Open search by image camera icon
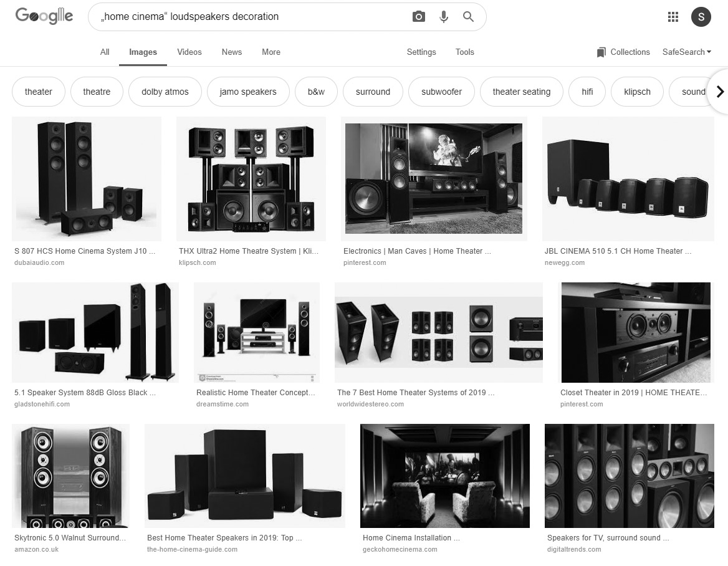 point(418,17)
